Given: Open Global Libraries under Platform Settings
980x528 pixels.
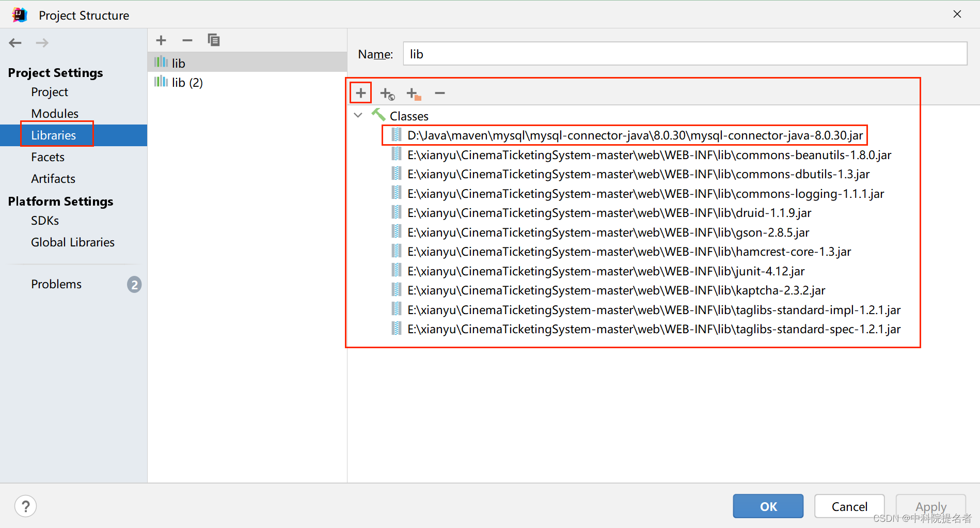Looking at the screenshot, I should pyautogui.click(x=72, y=242).
